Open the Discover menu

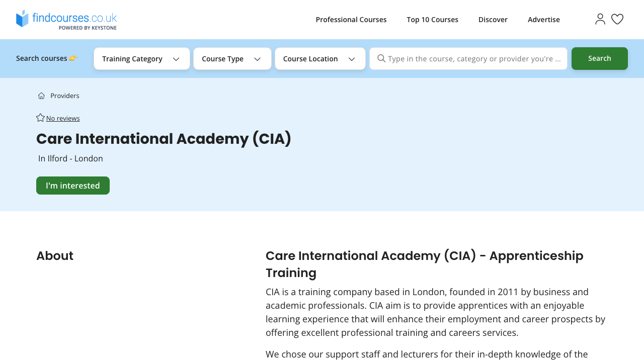pos(493,19)
